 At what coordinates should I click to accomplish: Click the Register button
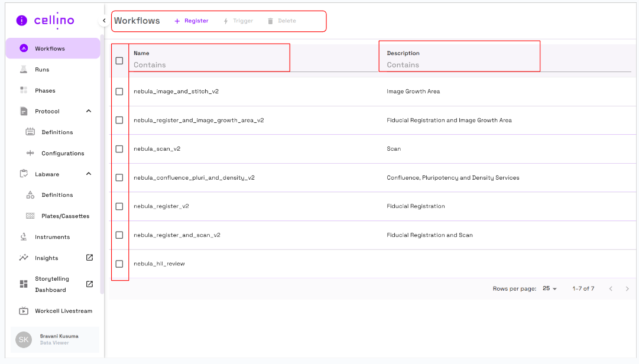click(x=191, y=21)
